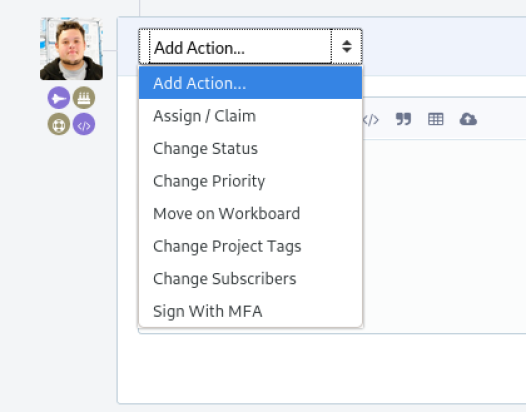Insert a table using the grid icon
The width and height of the screenshot is (526, 412).
coord(436,119)
